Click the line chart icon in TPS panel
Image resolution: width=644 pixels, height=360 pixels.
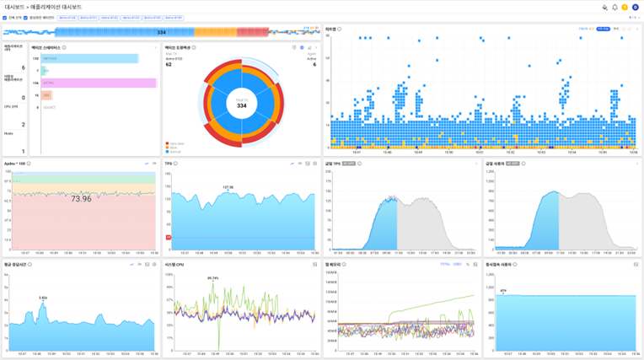(x=292, y=164)
